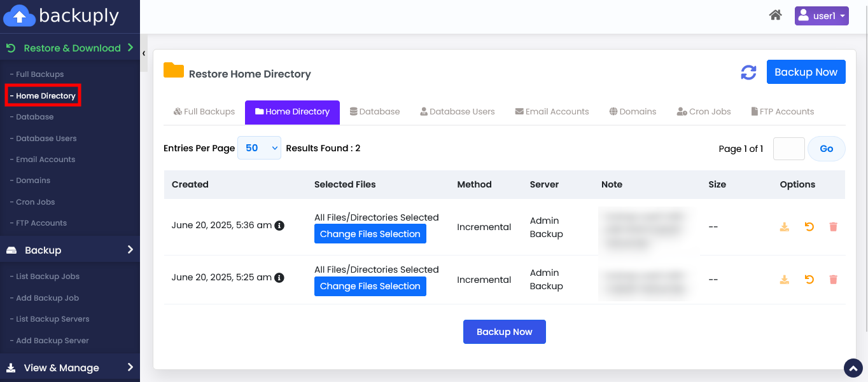
Task: Download the 5:25 am backup
Action: 785,280
